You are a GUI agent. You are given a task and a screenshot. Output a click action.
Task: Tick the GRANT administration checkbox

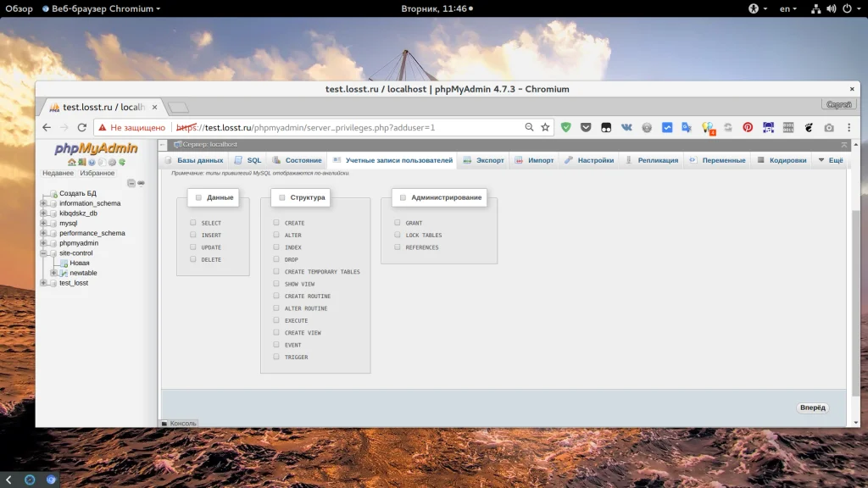click(397, 223)
